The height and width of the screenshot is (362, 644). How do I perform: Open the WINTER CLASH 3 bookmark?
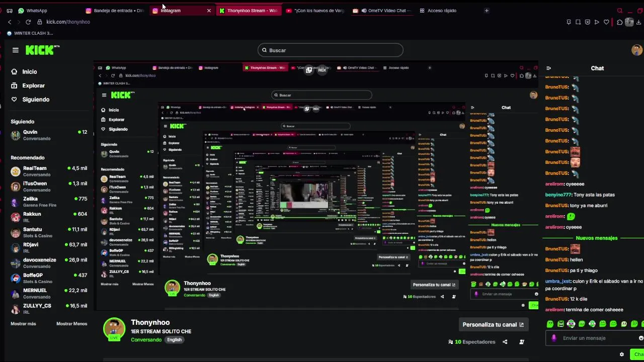click(x=30, y=33)
